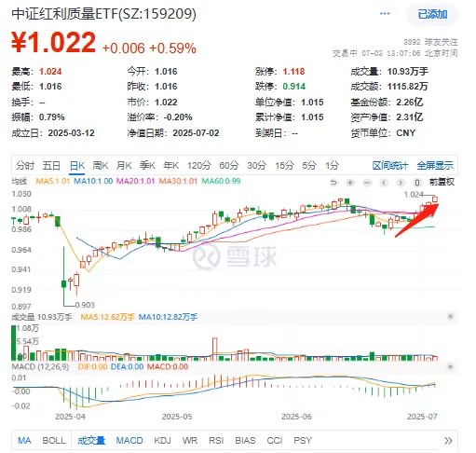The height and width of the screenshot is (453, 476).
Task: Enable the RSI indicator
Action: pos(216,441)
